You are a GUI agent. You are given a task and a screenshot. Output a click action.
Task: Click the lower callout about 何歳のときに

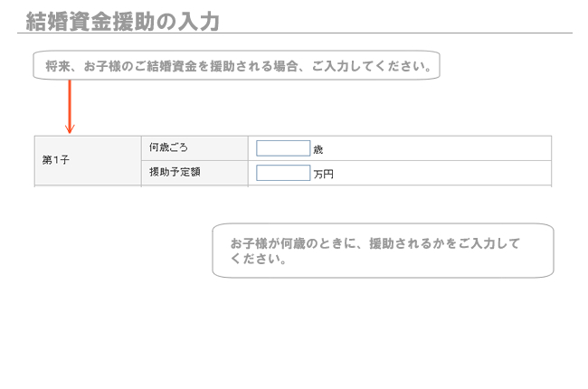click(383, 251)
